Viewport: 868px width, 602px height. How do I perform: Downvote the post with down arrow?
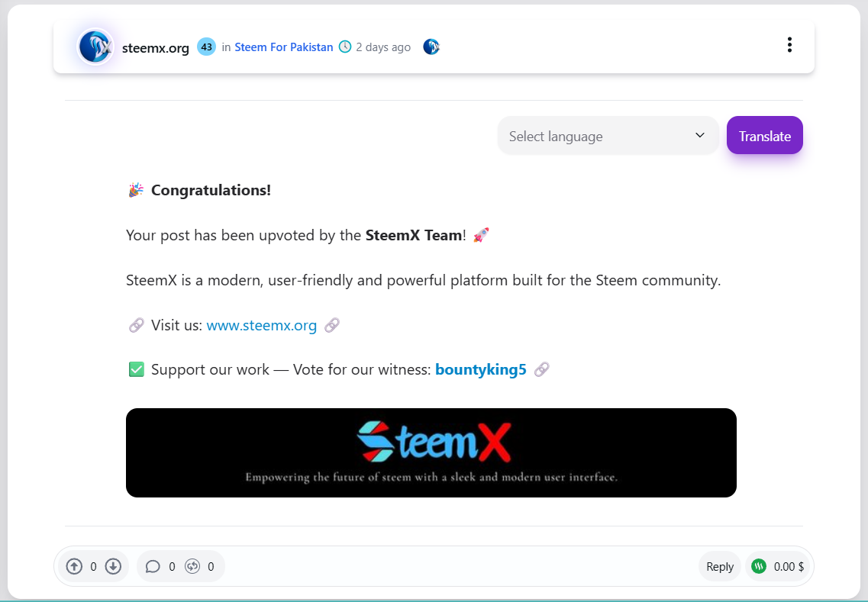pyautogui.click(x=113, y=567)
